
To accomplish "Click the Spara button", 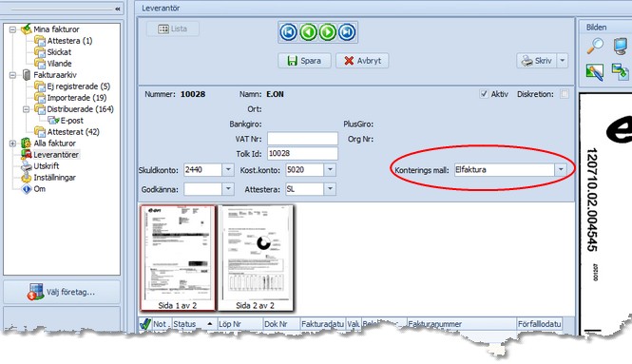I will pyautogui.click(x=304, y=61).
